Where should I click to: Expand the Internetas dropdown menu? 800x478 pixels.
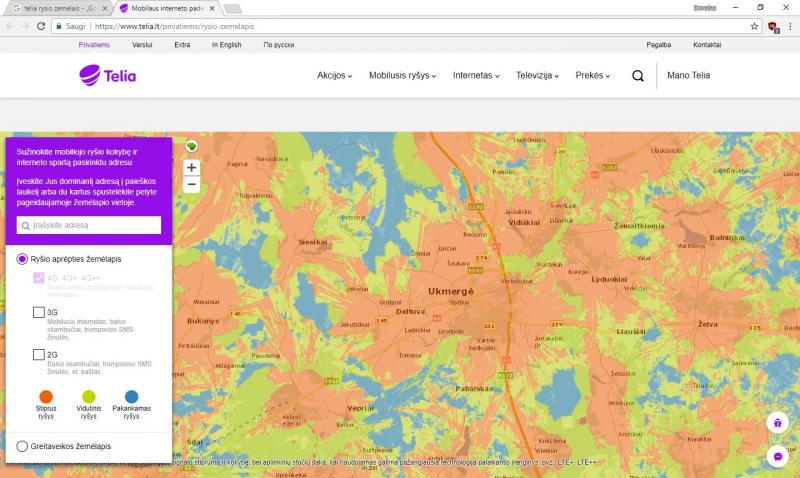point(476,76)
